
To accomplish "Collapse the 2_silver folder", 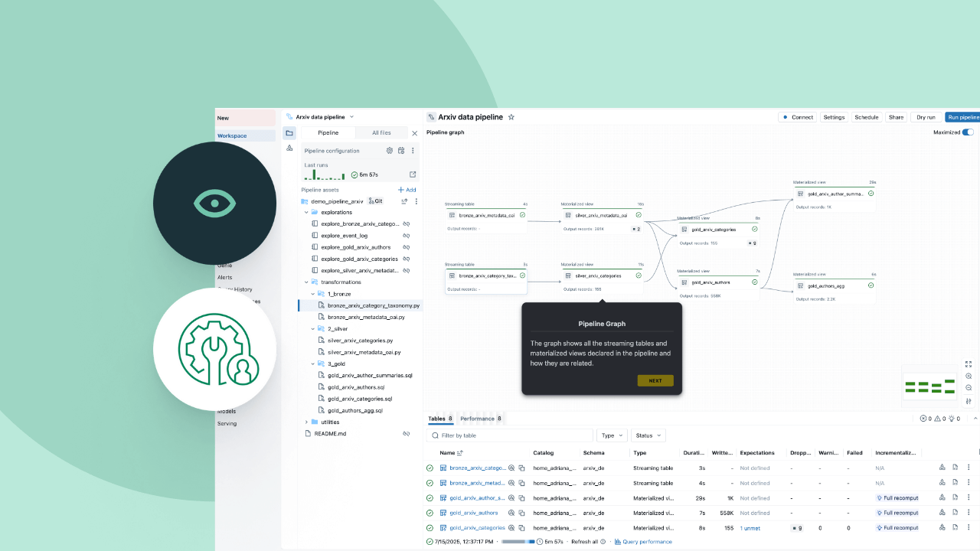I will (x=313, y=328).
